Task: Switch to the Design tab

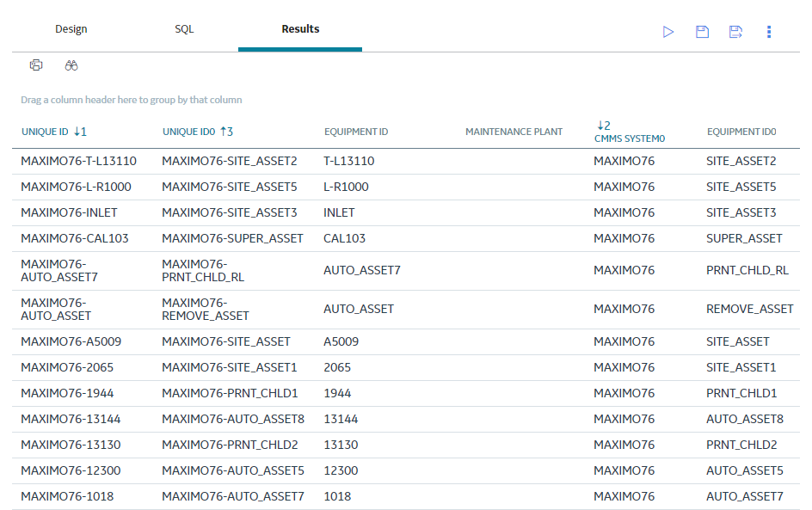Action: pyautogui.click(x=71, y=29)
